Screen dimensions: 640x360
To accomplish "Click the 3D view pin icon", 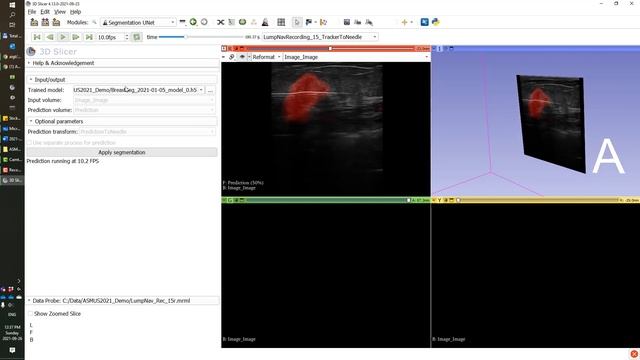I will coord(434,49).
